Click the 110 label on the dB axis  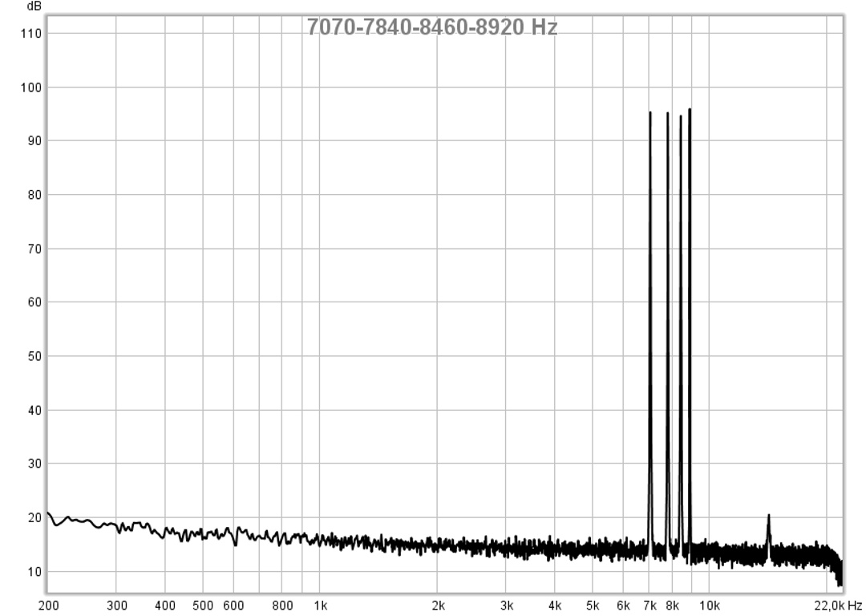click(x=32, y=33)
